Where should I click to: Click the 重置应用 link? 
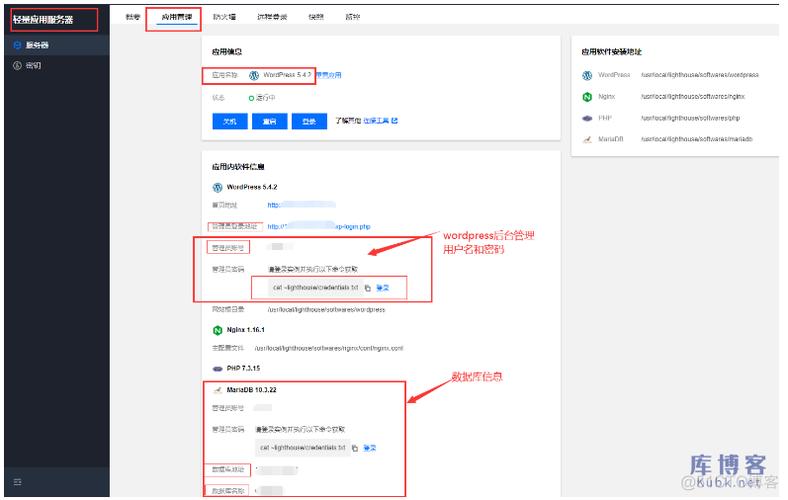[329, 75]
